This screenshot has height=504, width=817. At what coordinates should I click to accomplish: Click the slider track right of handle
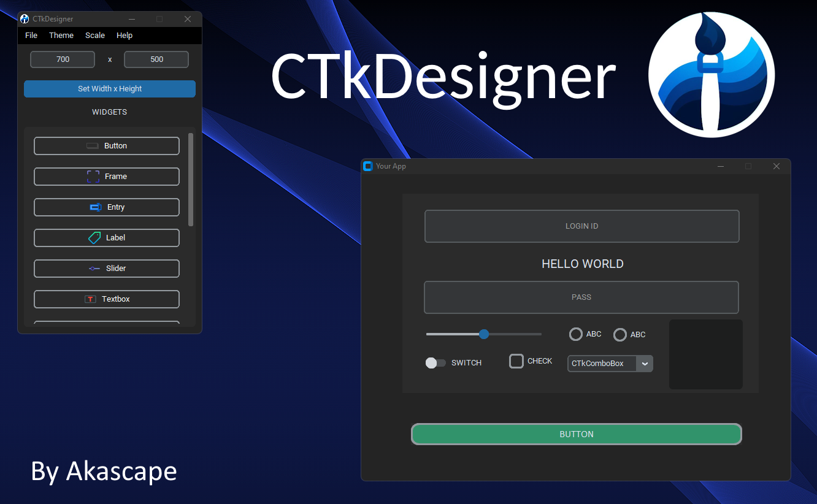[515, 334]
